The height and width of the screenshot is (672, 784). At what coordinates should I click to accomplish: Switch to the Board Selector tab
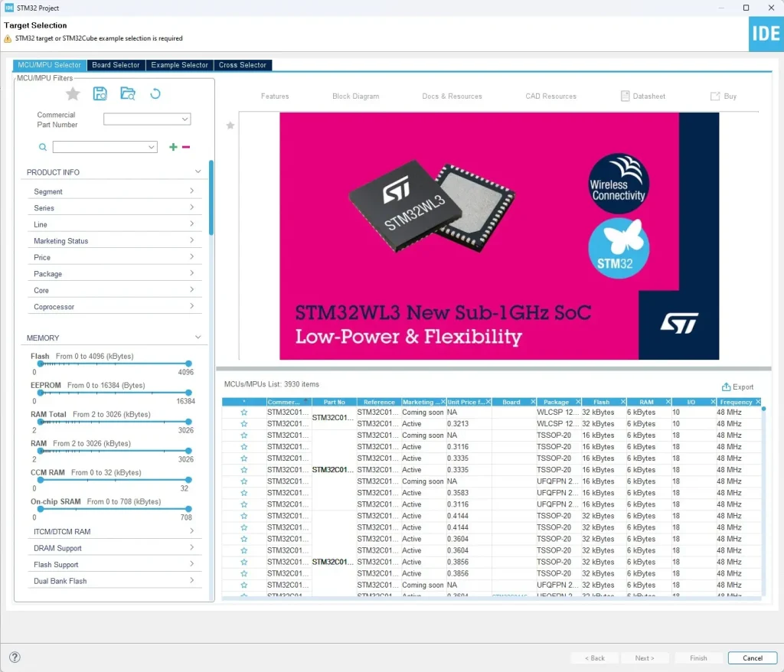pyautogui.click(x=116, y=65)
